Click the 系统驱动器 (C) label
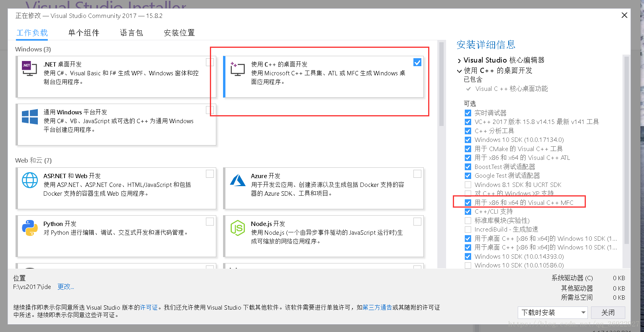Viewport: 644px width, 332px height. click(572, 278)
